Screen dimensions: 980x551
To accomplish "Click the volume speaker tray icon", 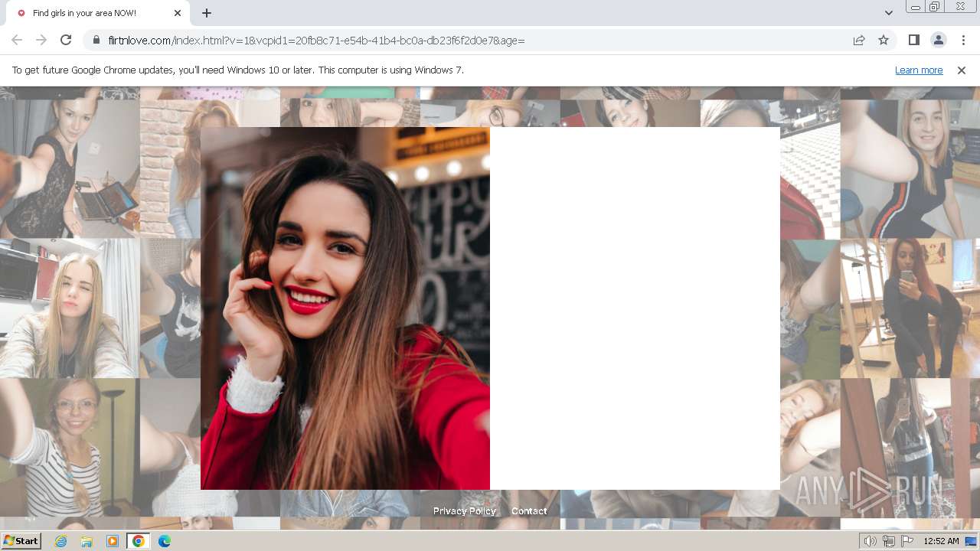I will (x=870, y=541).
